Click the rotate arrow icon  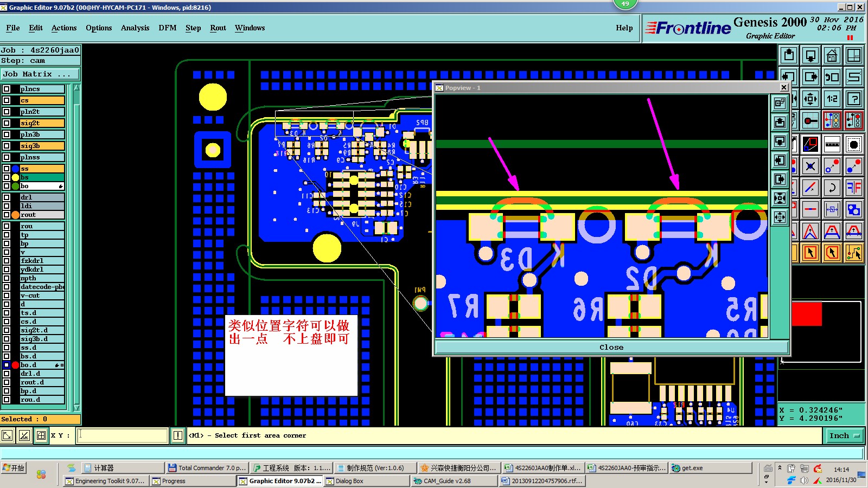click(832, 188)
